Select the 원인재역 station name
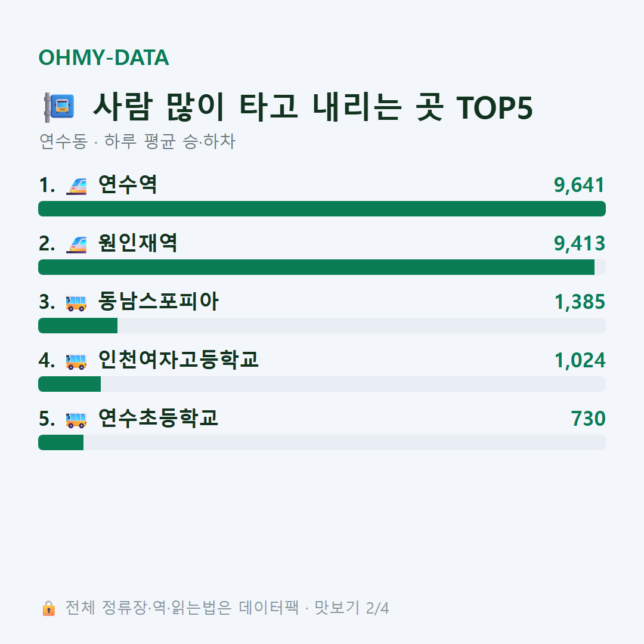 click(x=138, y=243)
